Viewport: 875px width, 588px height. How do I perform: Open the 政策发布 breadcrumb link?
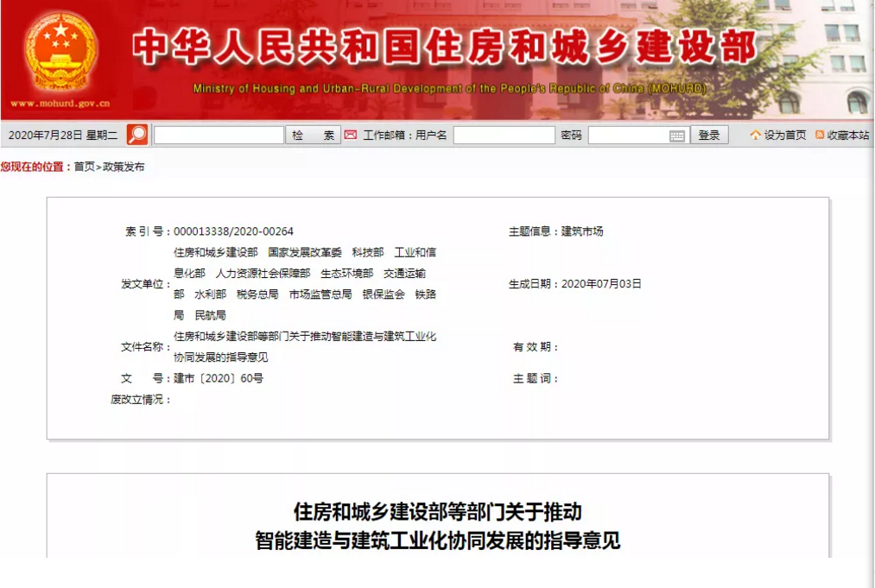pyautogui.click(x=124, y=167)
